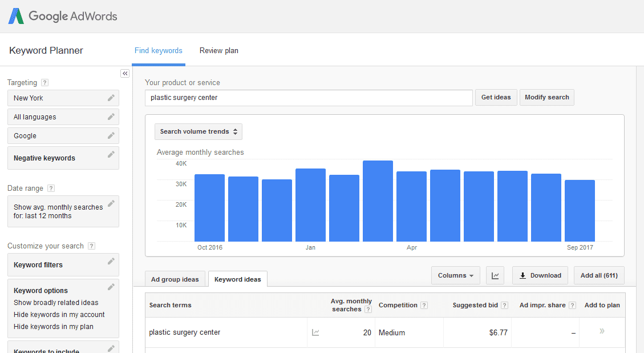Click the Google AdWords logo
This screenshot has width=644, height=353.
[63, 16]
